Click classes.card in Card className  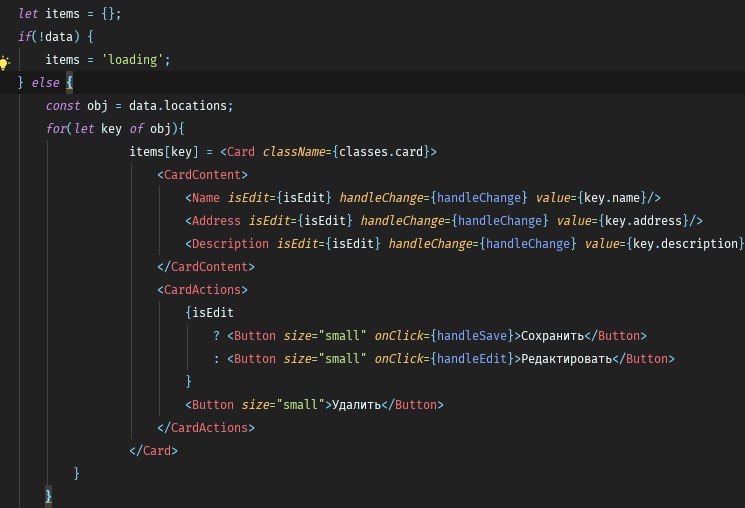(381, 152)
